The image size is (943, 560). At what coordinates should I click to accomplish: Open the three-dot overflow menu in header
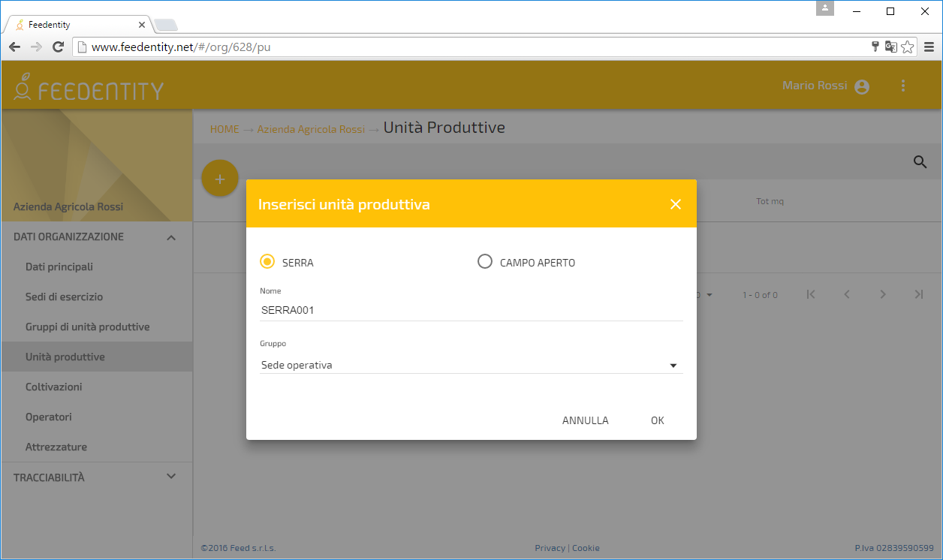pyautogui.click(x=903, y=86)
